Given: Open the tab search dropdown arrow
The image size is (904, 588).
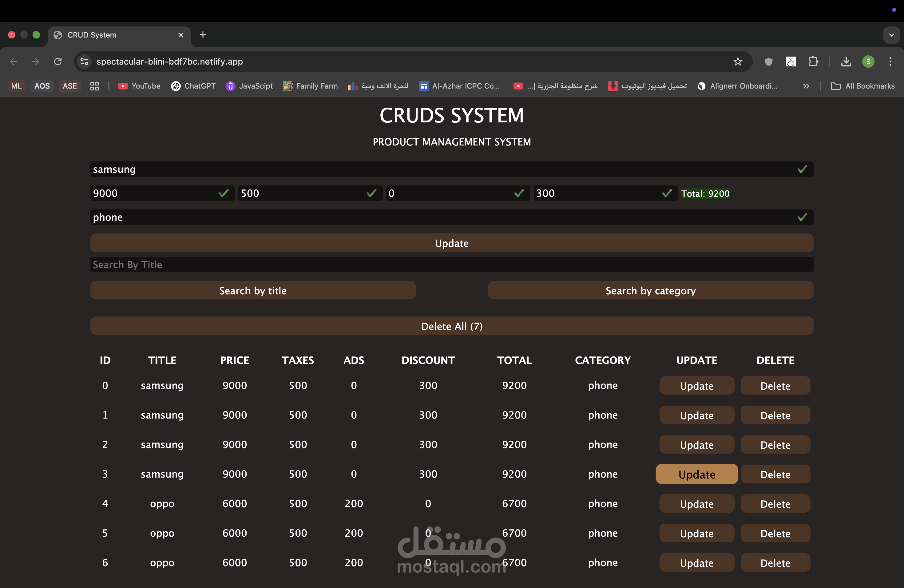Looking at the screenshot, I should tap(891, 35).
